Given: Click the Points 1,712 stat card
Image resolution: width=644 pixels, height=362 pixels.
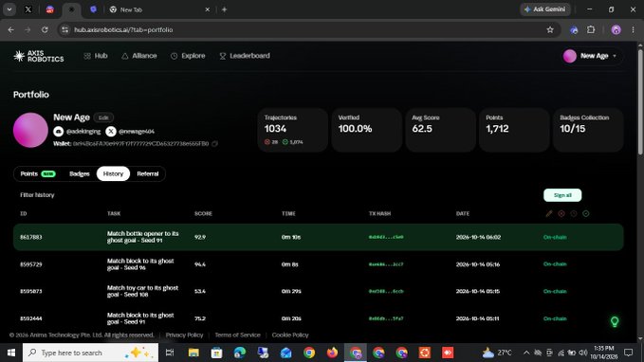Looking at the screenshot, I should [514, 130].
